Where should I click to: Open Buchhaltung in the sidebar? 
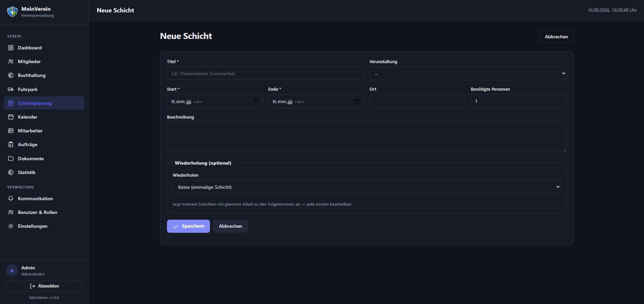coord(44,75)
